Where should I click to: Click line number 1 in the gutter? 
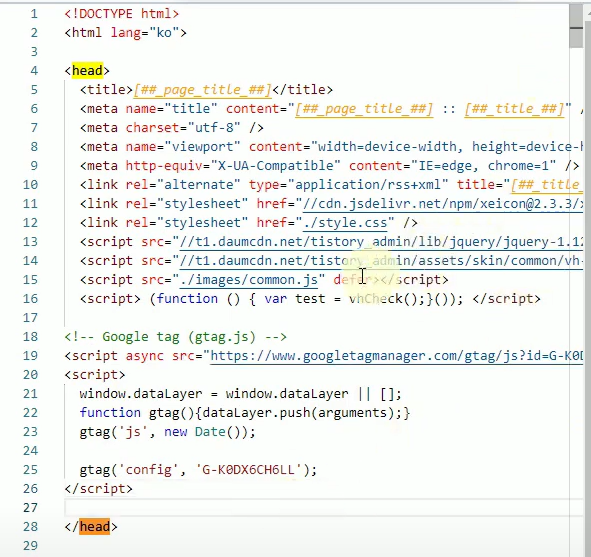(x=34, y=14)
